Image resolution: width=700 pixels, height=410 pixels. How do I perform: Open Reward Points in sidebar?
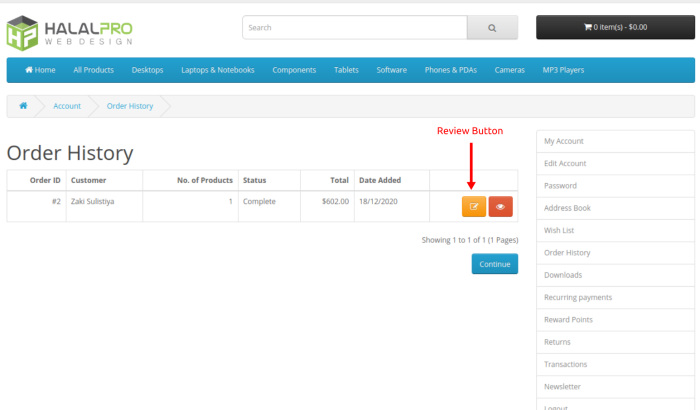[615, 320]
